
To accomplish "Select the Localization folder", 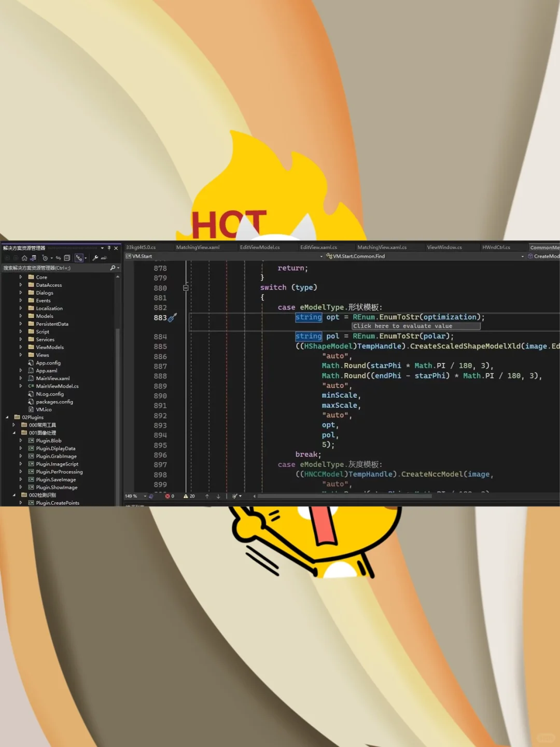I will point(49,308).
